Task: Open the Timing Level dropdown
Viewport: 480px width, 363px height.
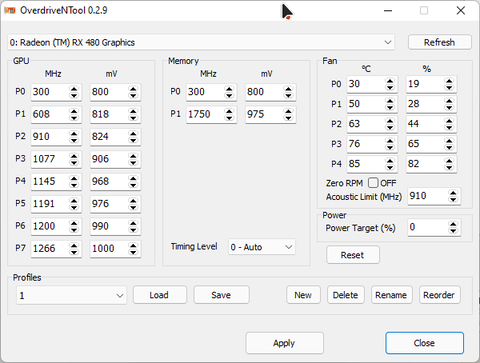Action: (x=262, y=247)
